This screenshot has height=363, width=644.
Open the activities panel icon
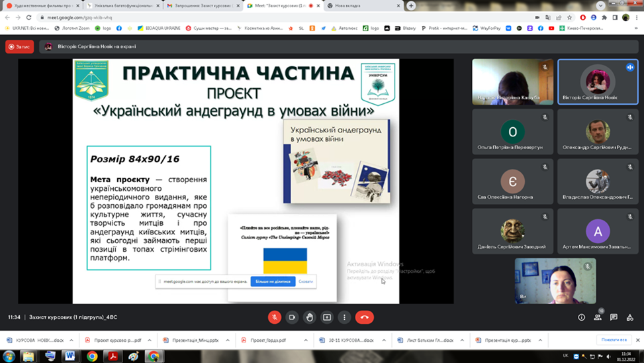(629, 317)
